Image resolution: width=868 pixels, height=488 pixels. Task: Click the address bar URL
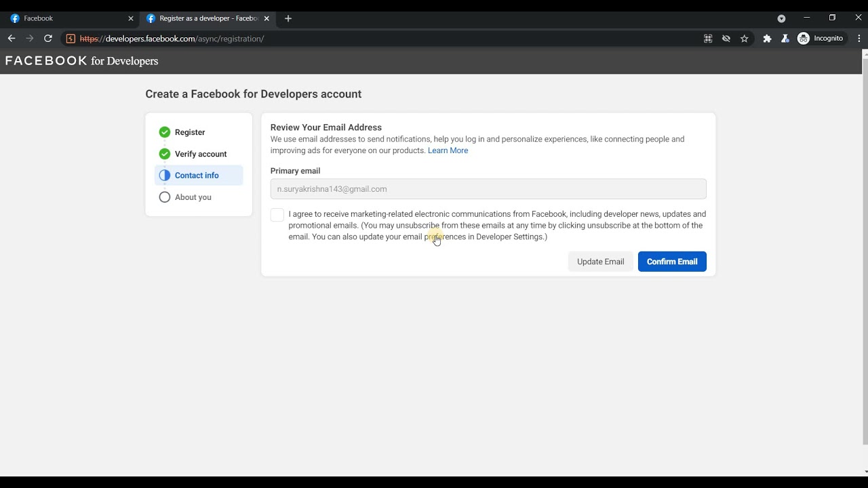[x=172, y=39]
